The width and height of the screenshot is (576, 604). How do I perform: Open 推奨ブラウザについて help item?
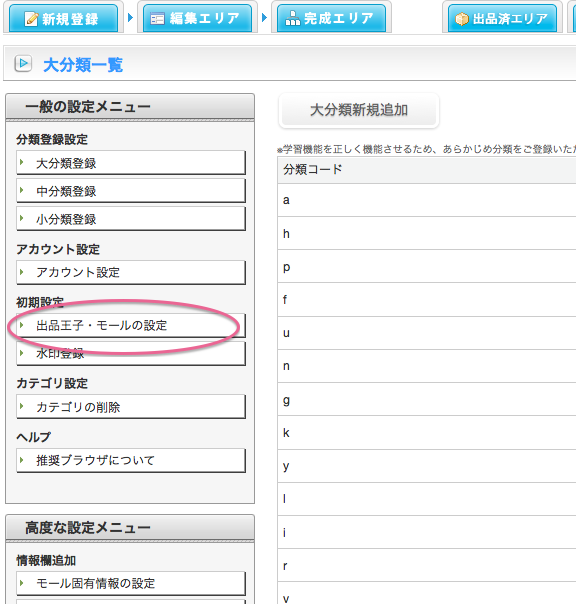131,460
